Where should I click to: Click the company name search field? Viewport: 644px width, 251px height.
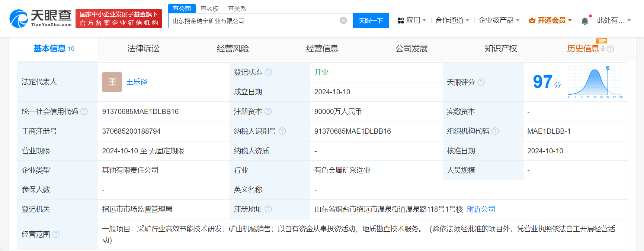pyautogui.click(x=253, y=21)
